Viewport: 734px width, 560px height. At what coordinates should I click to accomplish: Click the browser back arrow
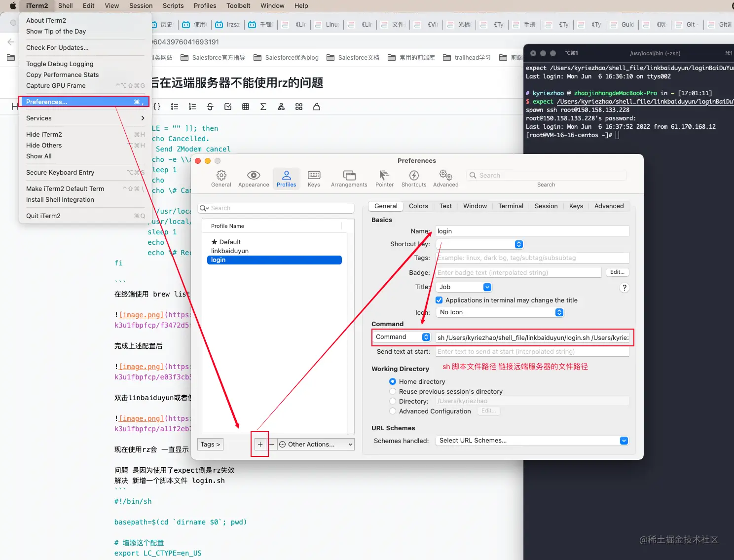10,42
